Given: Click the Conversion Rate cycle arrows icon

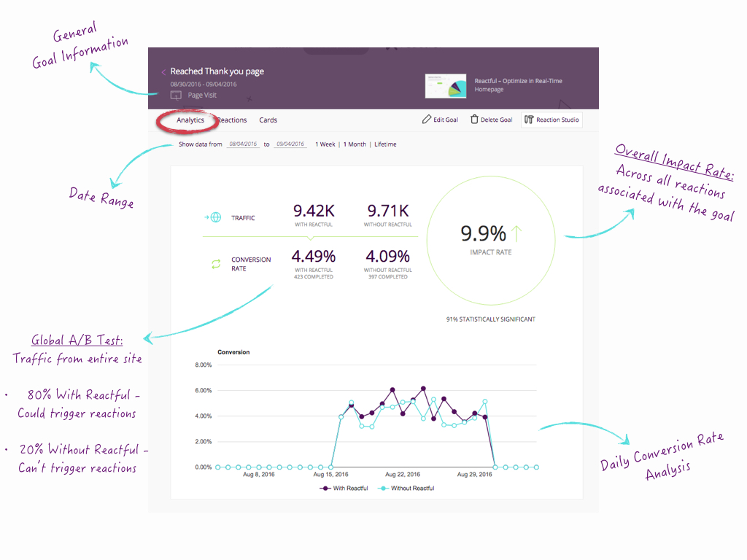Looking at the screenshot, I should coord(216,264).
